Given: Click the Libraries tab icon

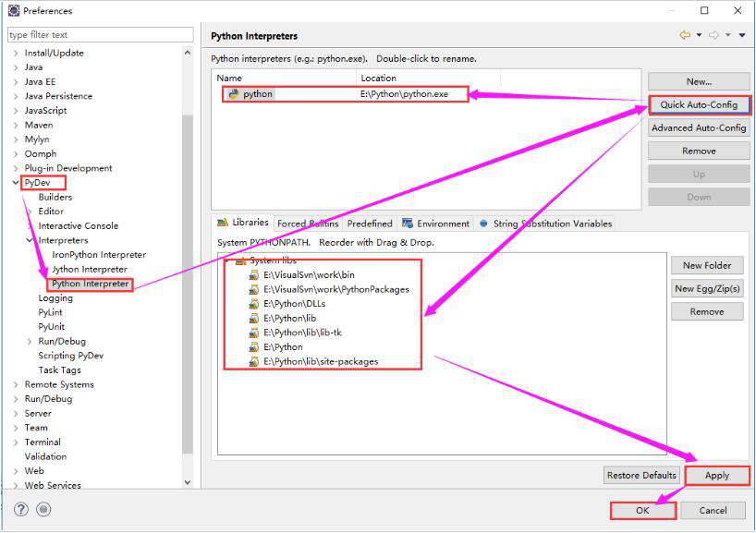Looking at the screenshot, I should (222, 223).
